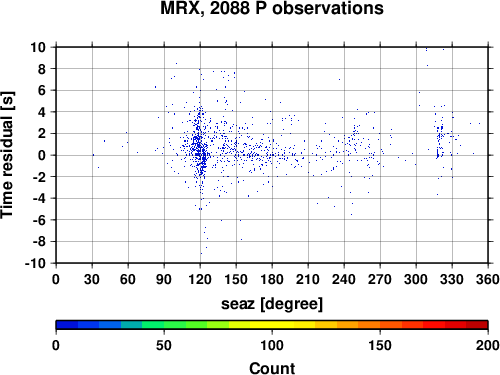Click the x-axis tick label "330"

[x=452, y=279]
